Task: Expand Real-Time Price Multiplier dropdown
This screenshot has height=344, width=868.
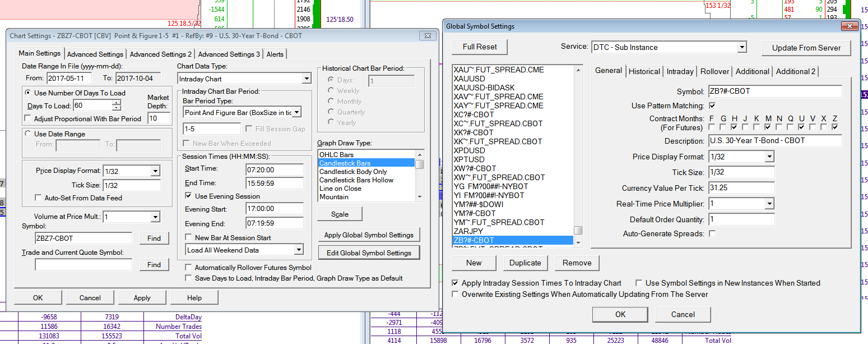Action: coord(769,204)
